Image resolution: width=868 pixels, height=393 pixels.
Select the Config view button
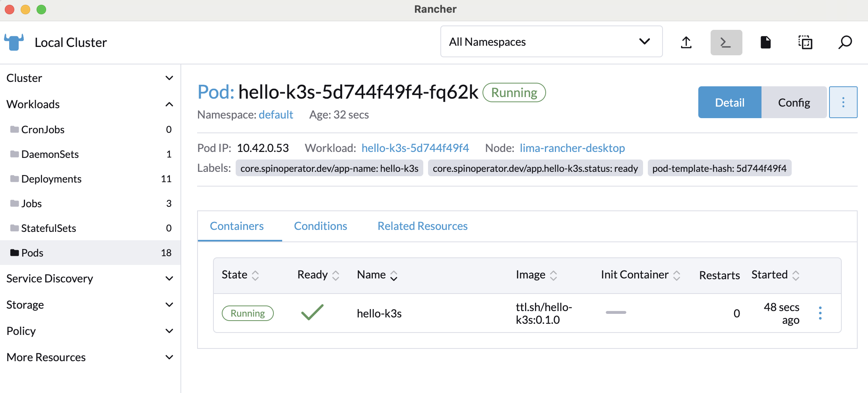[x=794, y=102]
